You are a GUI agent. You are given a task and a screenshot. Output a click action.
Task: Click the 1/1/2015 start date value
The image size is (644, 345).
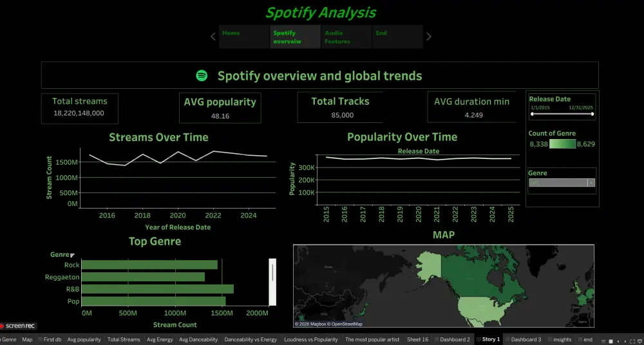[540, 107]
